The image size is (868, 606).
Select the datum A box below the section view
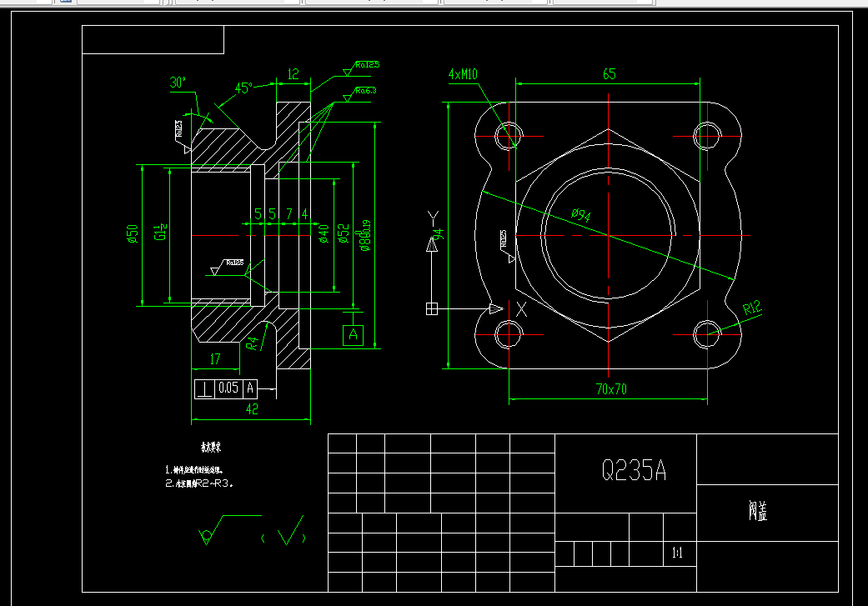pyautogui.click(x=354, y=335)
